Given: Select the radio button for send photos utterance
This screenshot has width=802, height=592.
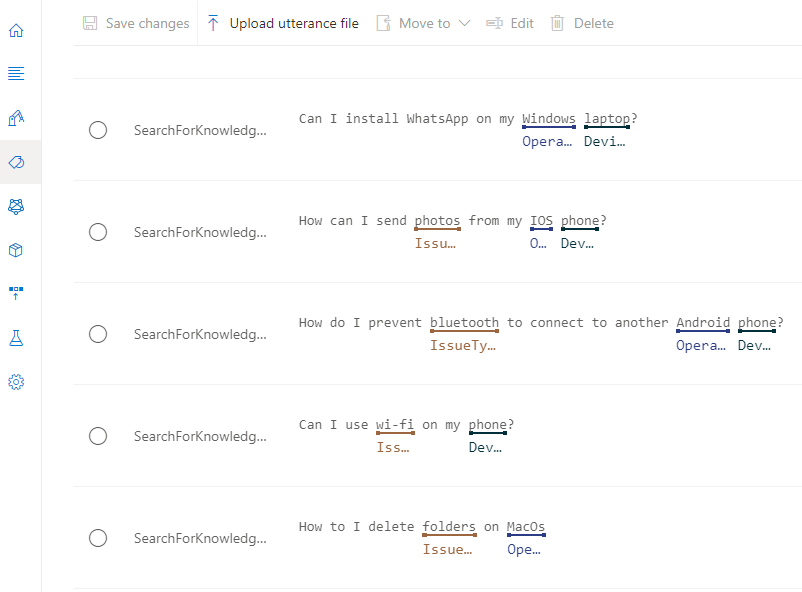Looking at the screenshot, I should 98,232.
